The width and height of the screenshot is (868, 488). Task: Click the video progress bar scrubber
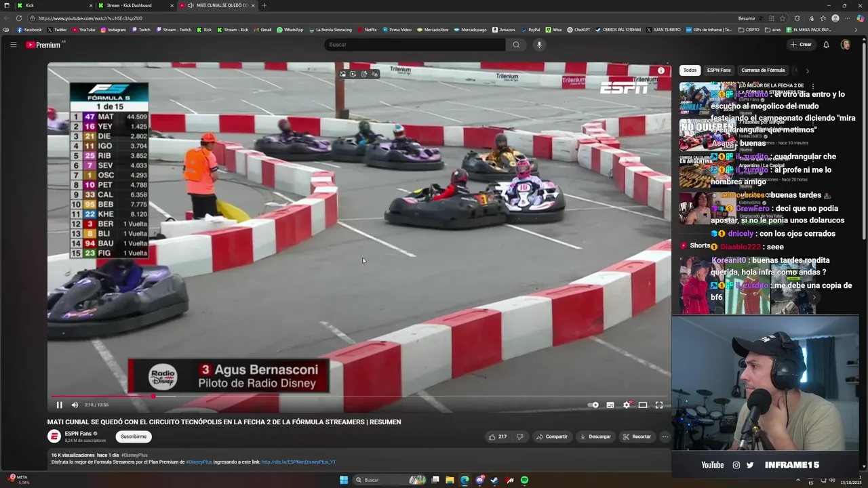153,396
